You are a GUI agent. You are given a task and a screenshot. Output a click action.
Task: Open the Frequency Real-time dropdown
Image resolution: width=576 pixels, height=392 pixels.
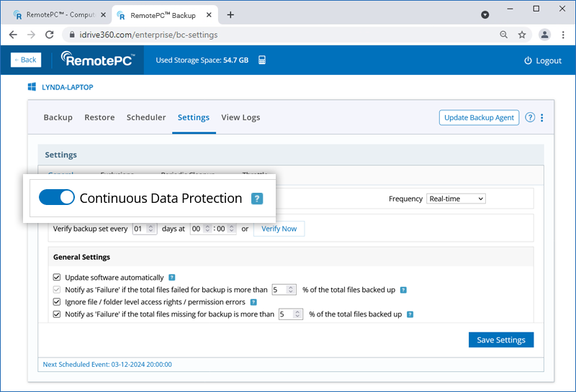(x=456, y=199)
